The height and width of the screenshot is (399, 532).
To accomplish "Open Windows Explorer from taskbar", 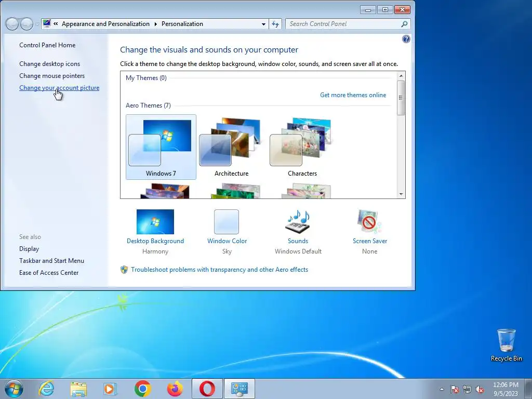I will [78, 389].
